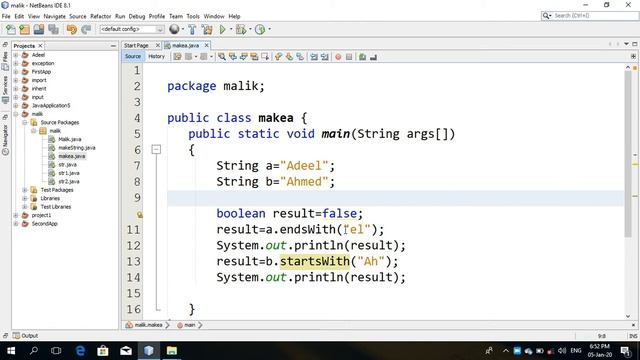Click the hint lightbulb on line 10
Viewport: 640px width, 360px height.
pos(140,214)
